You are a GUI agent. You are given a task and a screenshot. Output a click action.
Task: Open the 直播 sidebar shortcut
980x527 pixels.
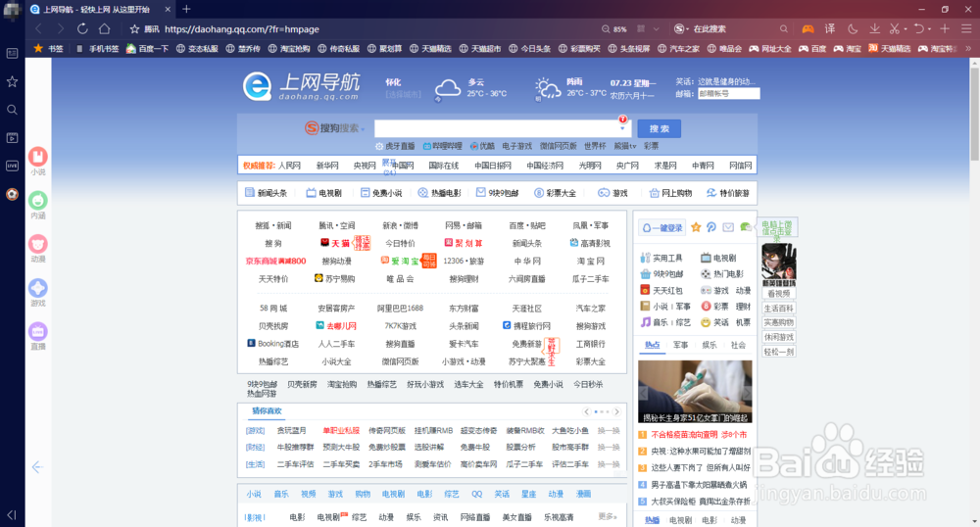38,336
